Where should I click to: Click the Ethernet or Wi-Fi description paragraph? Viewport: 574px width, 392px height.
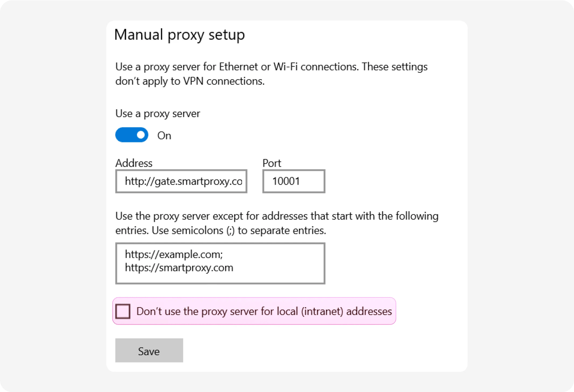pos(271,74)
